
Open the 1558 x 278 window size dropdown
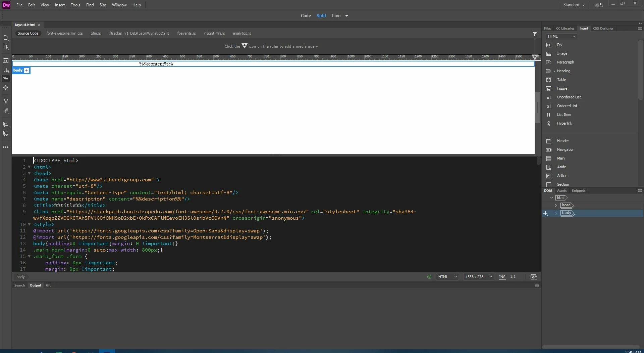478,277
